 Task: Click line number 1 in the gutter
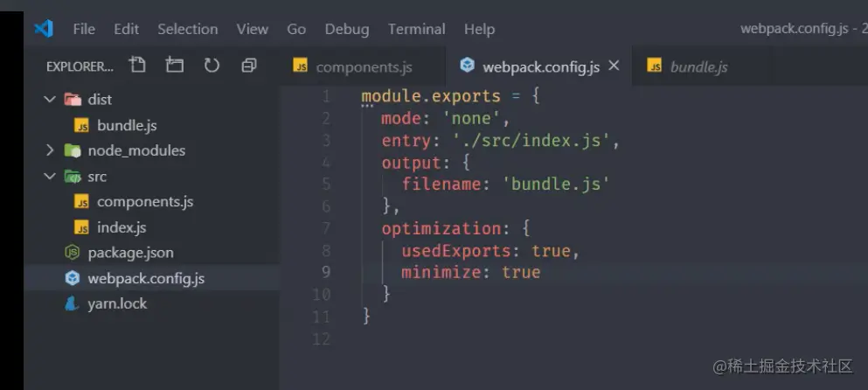click(x=325, y=96)
